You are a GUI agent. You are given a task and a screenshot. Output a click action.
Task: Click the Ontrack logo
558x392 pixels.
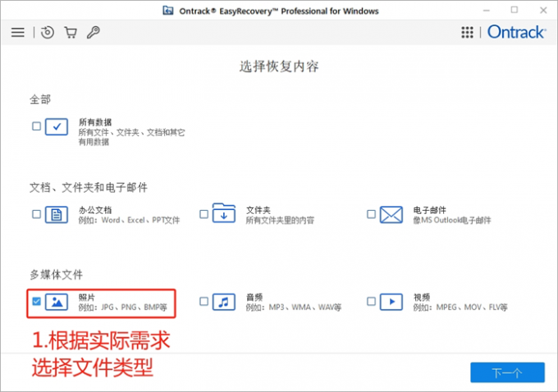coord(516,32)
